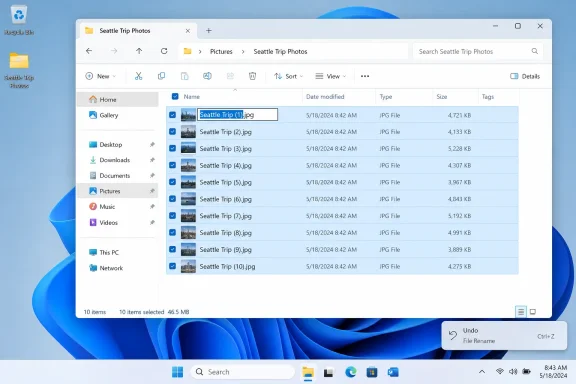Viewport: 576px width, 384px height.
Task: Uncheck Seattle Trip (7).jpg checkbox
Action: click(x=172, y=216)
